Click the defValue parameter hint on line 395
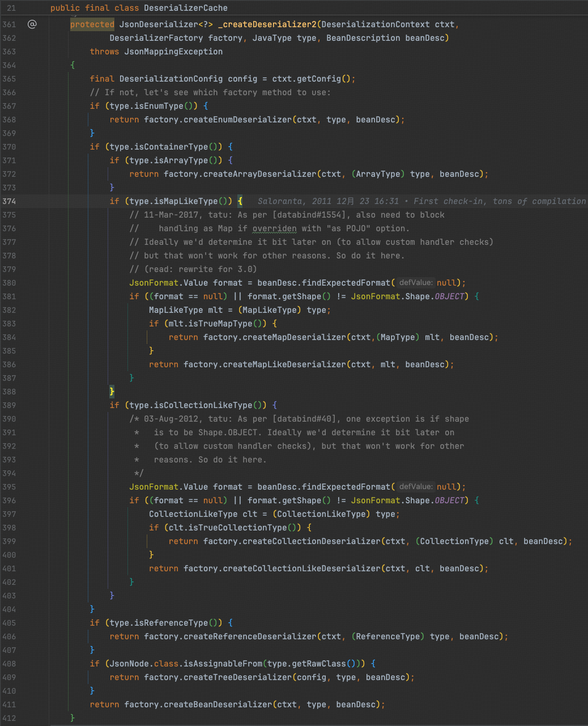The width and height of the screenshot is (588, 726). point(415,486)
